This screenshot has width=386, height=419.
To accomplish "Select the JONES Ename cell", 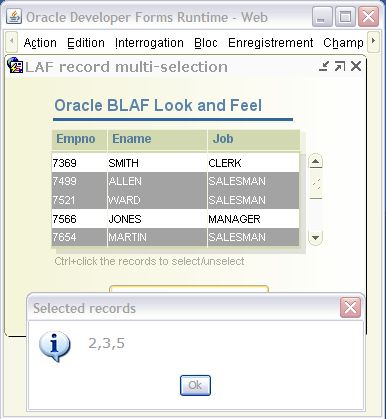I will [x=157, y=219].
